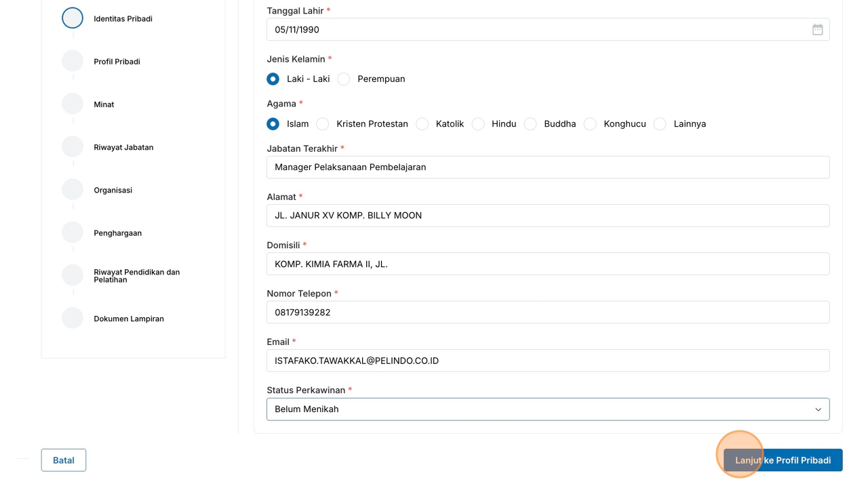Click the Organisasi step circle
The width and height of the screenshot is (868, 484).
(73, 190)
